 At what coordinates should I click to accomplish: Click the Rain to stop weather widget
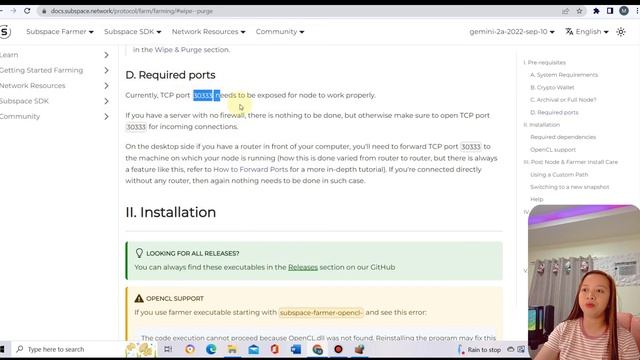(479, 349)
